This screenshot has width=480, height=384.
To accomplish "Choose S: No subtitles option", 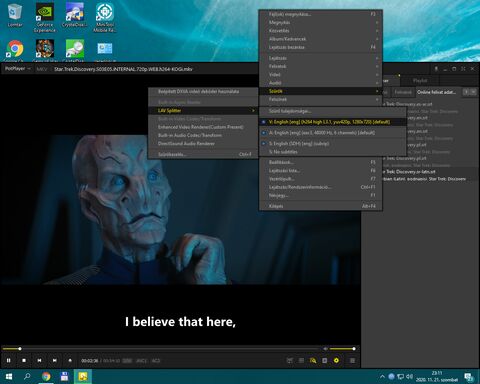I will tap(333, 152).
